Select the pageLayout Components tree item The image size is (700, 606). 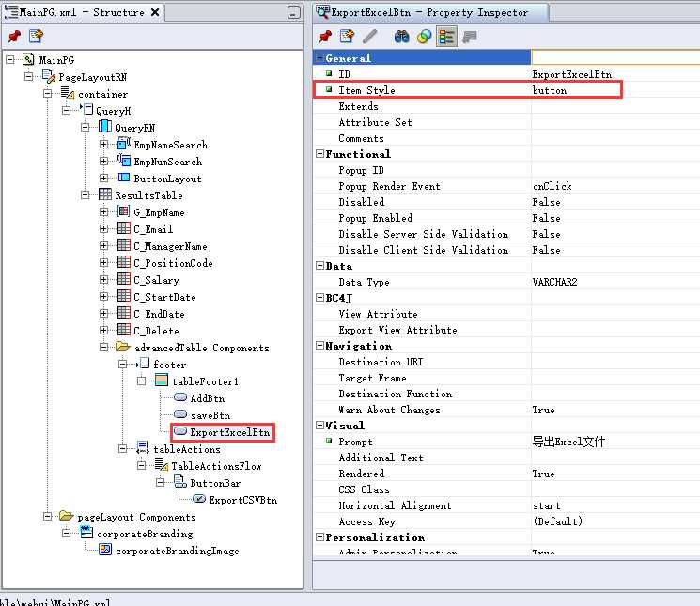(136, 517)
